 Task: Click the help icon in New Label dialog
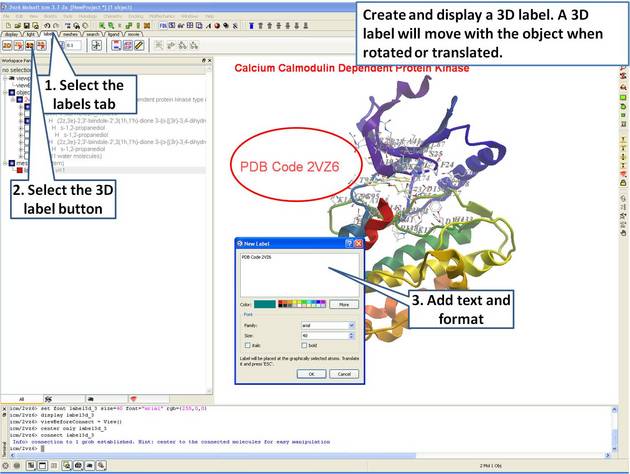[347, 243]
